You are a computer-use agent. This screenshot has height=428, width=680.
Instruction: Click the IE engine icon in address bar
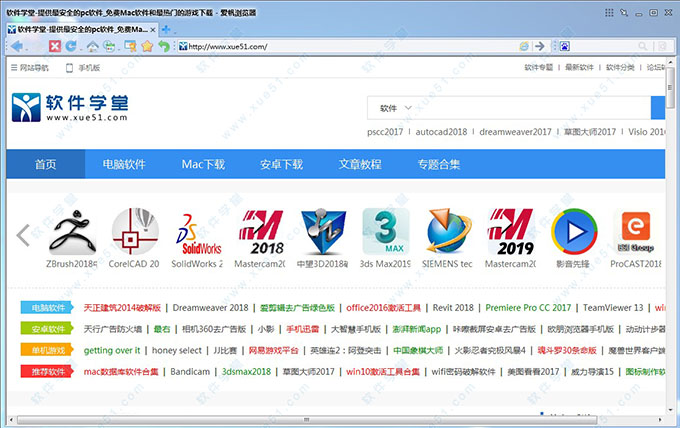click(524, 46)
